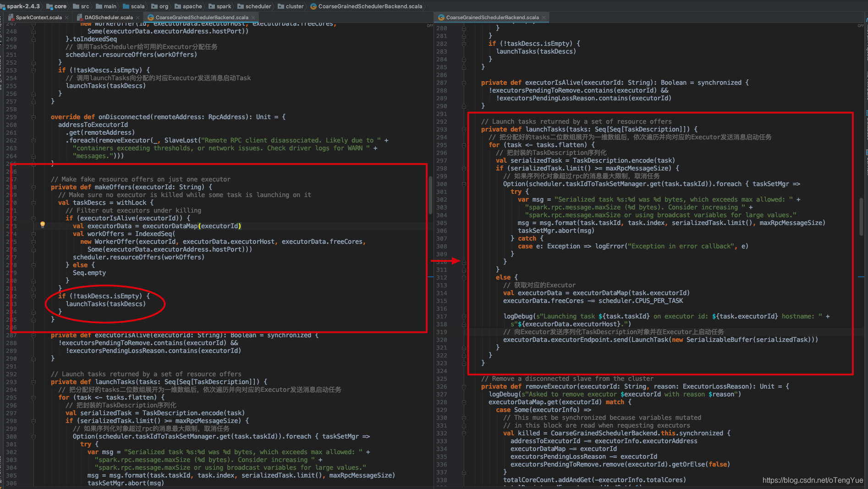
Task: Collapse left pane launchTasks fold at line 293
Action: 33,382
